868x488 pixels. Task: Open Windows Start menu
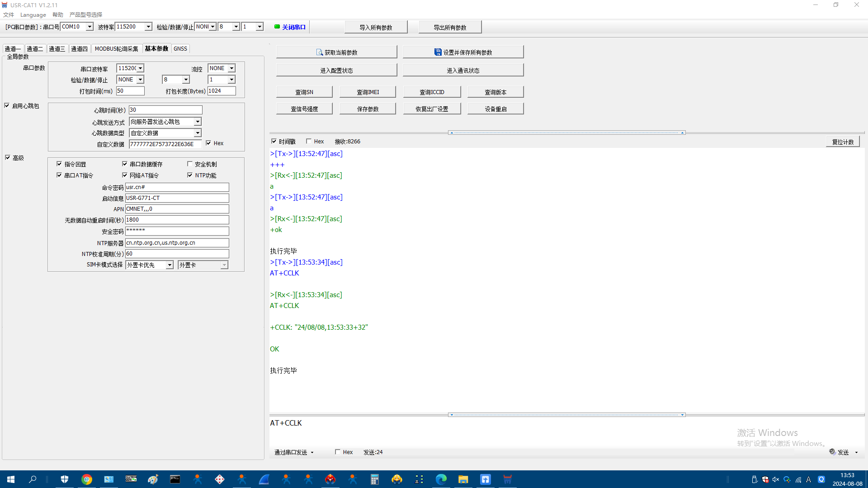[11, 479]
